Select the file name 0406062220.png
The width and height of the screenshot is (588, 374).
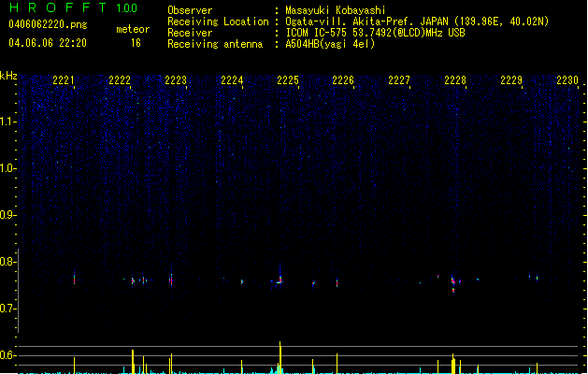tap(48, 24)
